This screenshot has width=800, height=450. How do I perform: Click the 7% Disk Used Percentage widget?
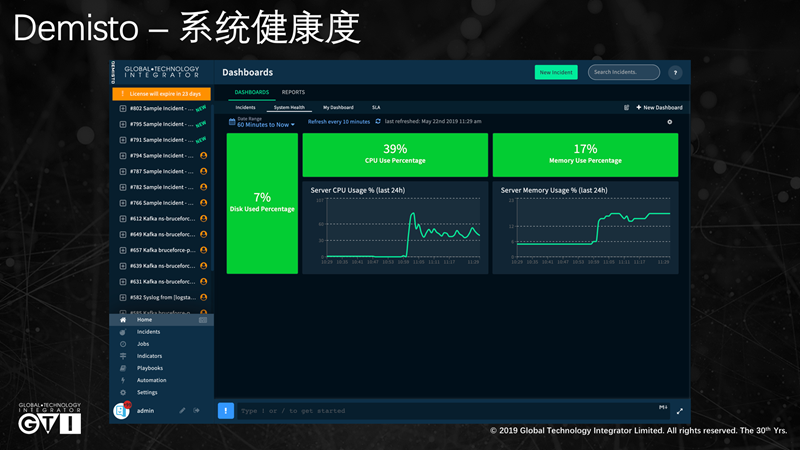[x=262, y=204]
